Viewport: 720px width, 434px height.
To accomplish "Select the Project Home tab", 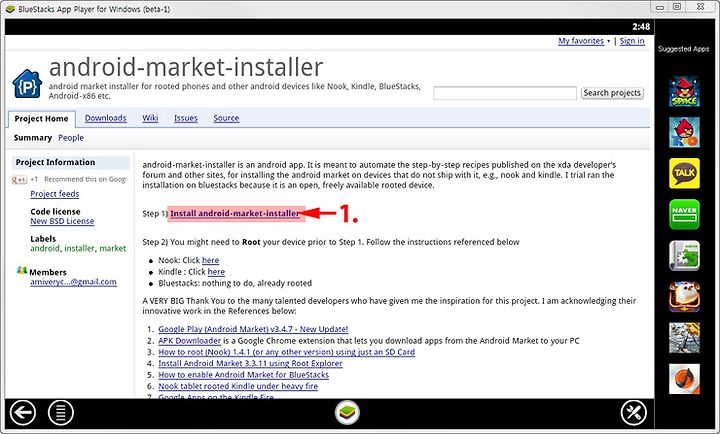I will tap(41, 118).
